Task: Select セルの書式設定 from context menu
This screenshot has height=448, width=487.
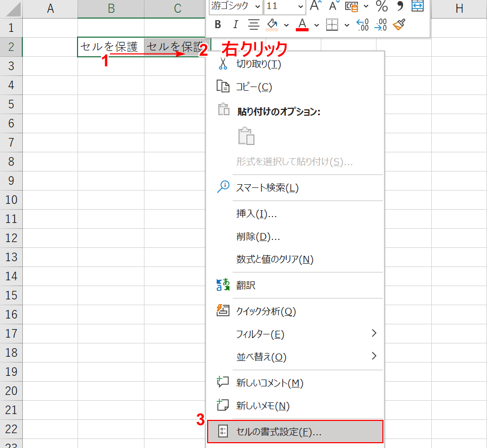Action: pos(279,432)
